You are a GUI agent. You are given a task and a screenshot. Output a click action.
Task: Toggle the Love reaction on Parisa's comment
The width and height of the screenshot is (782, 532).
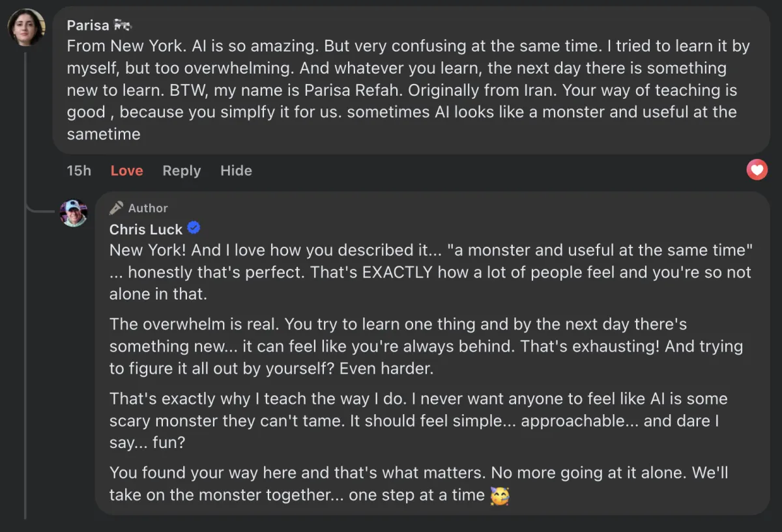click(x=126, y=171)
